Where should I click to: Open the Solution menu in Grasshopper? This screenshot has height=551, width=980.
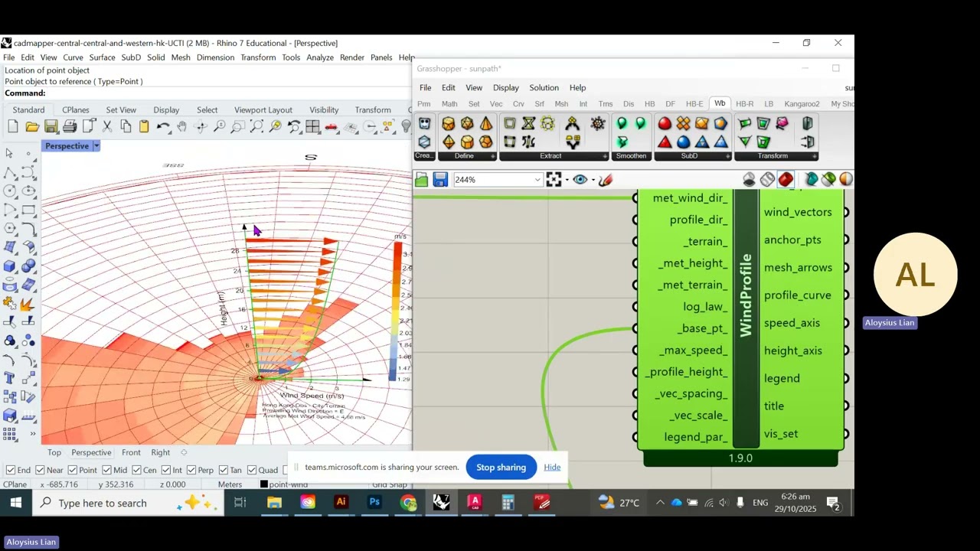click(544, 87)
